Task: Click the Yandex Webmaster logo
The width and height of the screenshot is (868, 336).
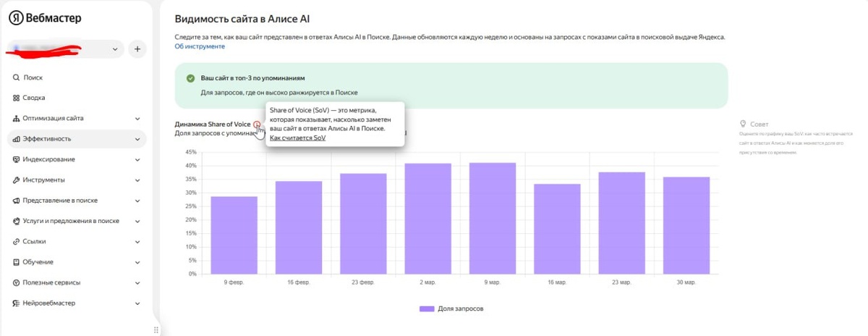Action: point(45,17)
